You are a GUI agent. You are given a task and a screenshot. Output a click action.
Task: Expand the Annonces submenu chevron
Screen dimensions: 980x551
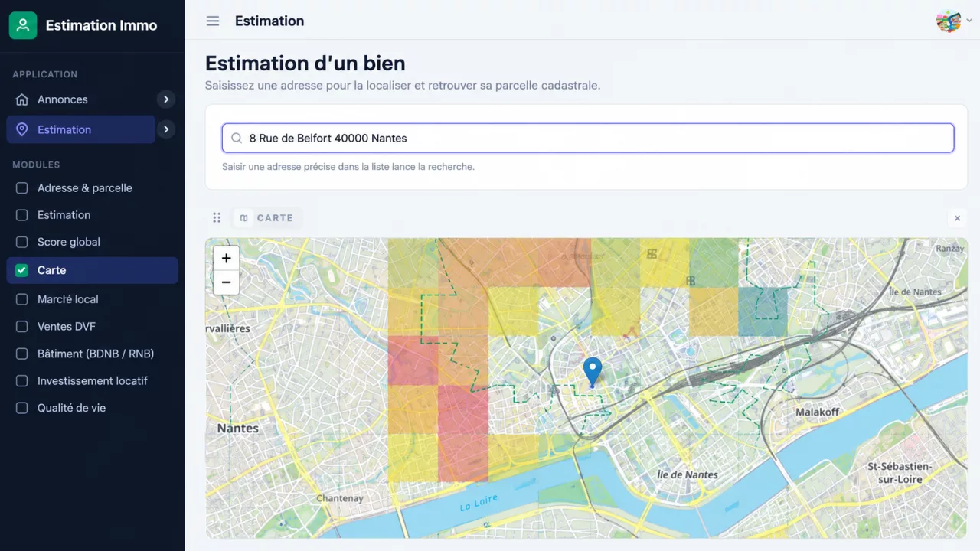[166, 99]
